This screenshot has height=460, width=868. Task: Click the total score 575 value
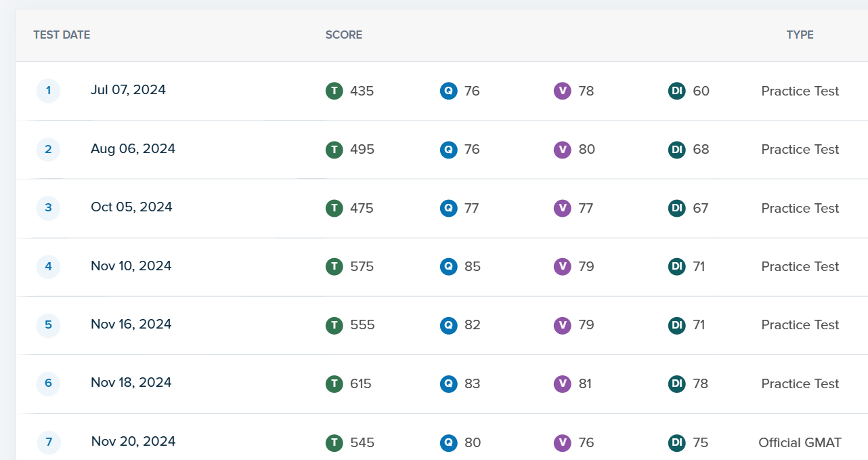[x=362, y=266]
